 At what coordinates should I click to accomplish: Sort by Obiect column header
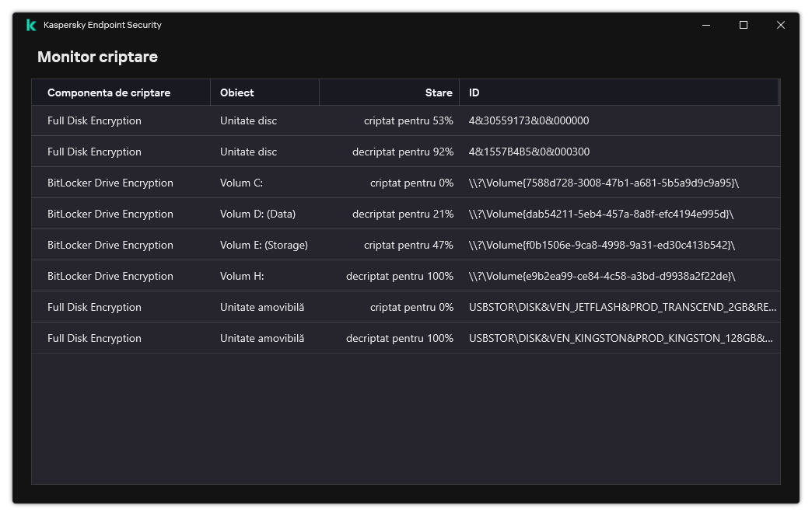pos(237,92)
